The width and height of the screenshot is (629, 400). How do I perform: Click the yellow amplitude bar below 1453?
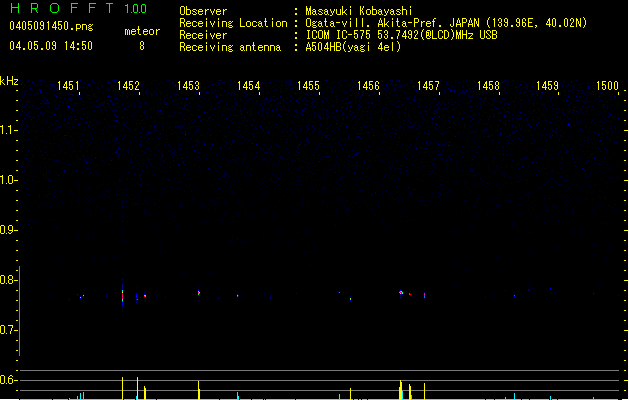pyautogui.click(x=199, y=390)
